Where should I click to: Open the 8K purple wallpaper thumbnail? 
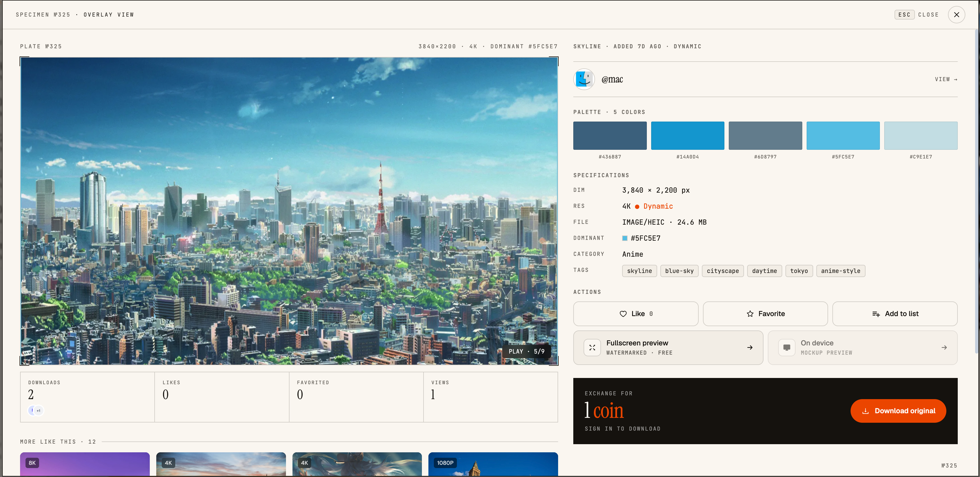click(x=85, y=464)
